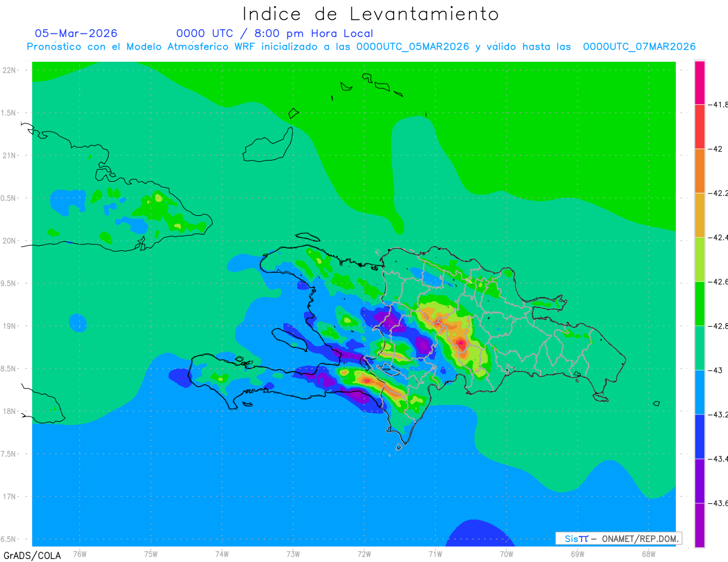Click the orange legend swatch between -42.2 and -42
Screen dimensions: 728x562
pos(699,171)
